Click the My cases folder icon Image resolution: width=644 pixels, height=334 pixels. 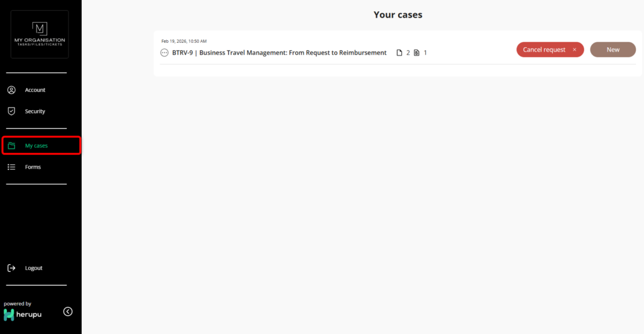(x=11, y=146)
